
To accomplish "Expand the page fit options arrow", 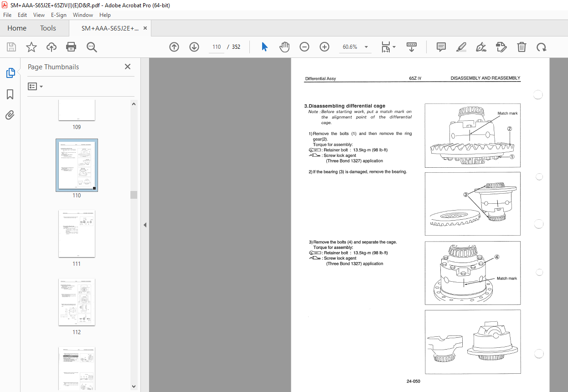I will pos(394,47).
